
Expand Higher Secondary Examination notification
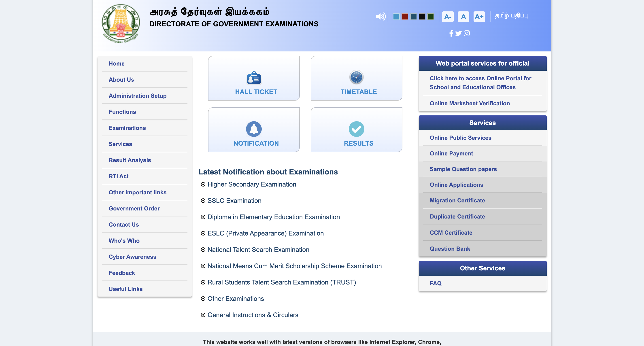(x=251, y=184)
